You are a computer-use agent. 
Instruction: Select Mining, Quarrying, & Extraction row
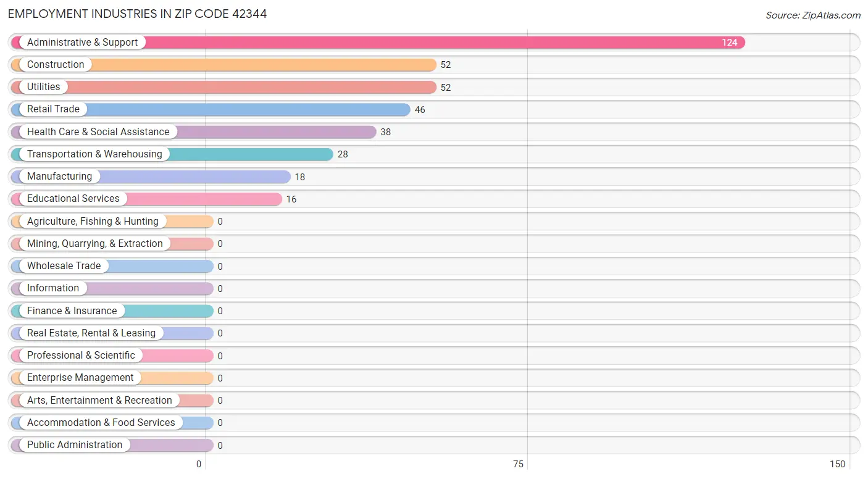[434, 244]
